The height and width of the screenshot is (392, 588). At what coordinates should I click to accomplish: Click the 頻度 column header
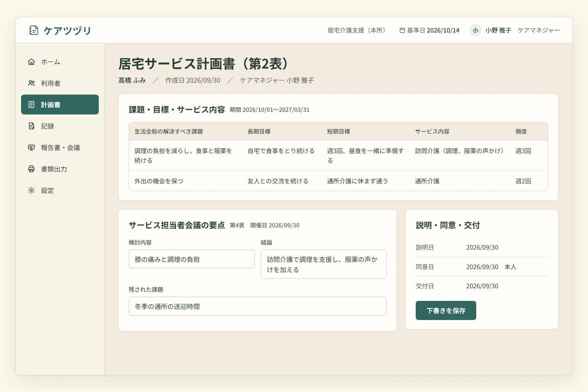[521, 131]
